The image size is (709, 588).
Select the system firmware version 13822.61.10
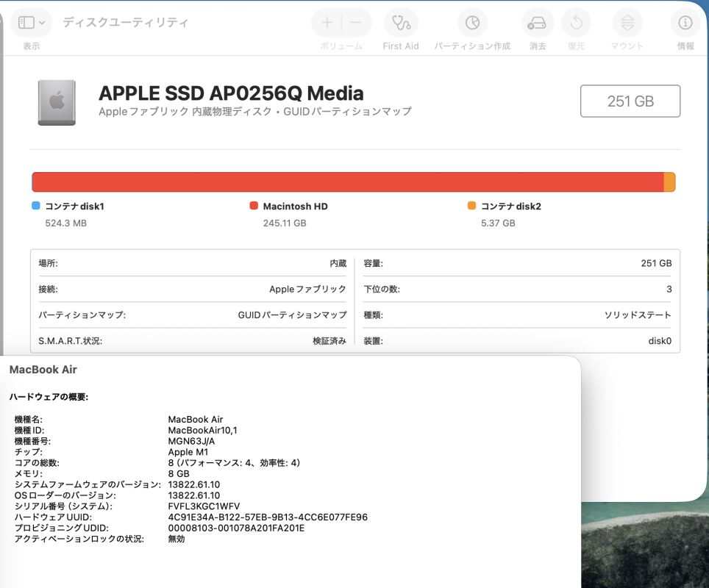pyautogui.click(x=194, y=484)
